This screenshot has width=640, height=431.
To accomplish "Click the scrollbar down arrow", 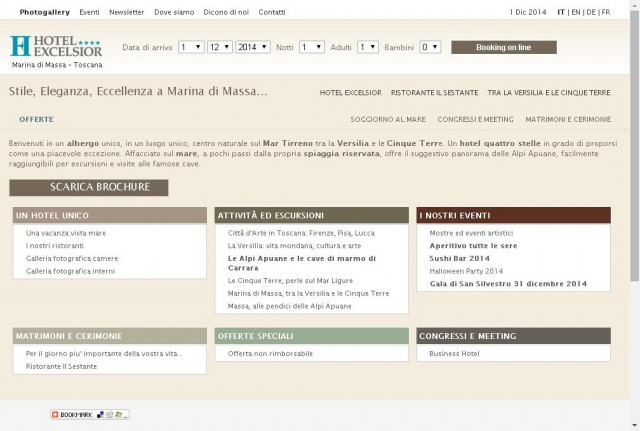I will point(634,426).
